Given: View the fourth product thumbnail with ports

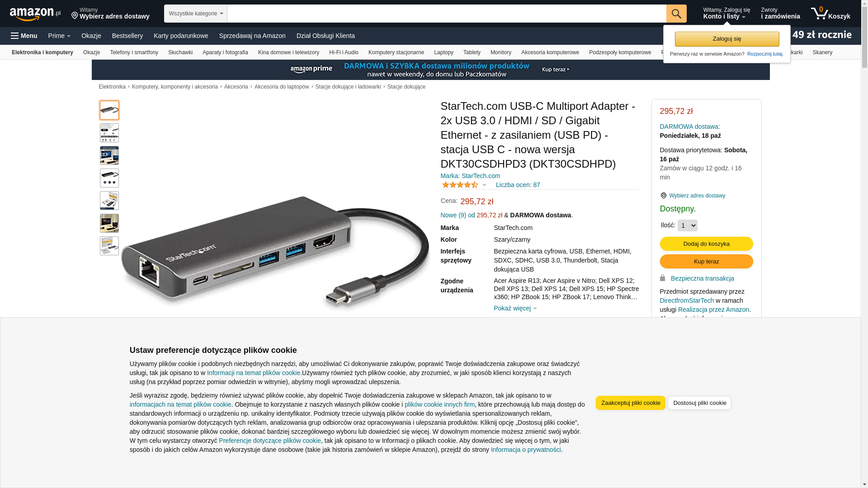Looking at the screenshot, I should tap(109, 178).
